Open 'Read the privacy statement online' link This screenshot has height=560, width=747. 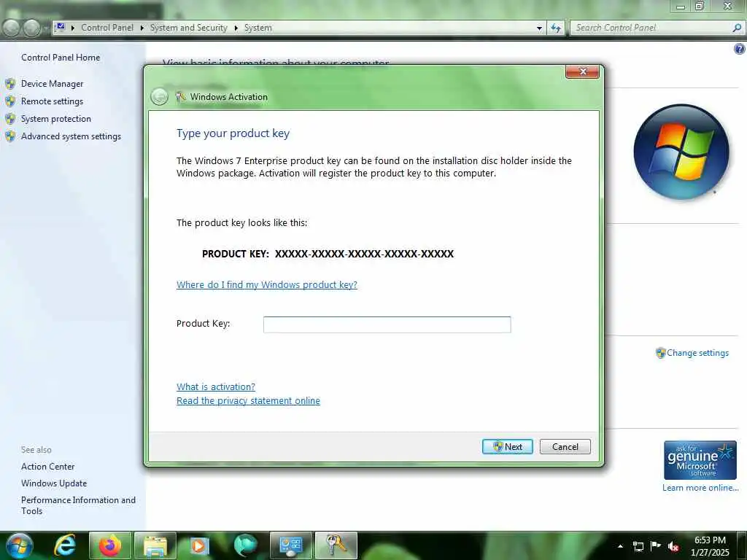coord(248,401)
